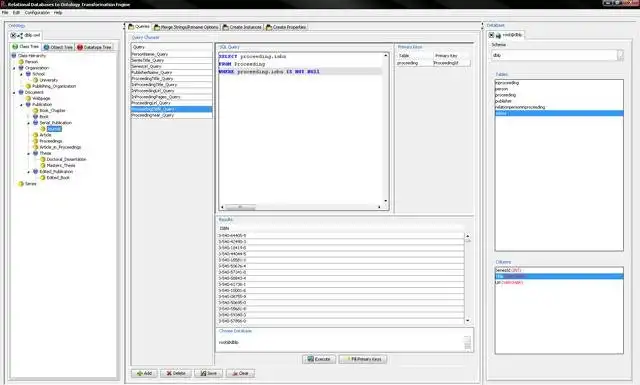Collapse the Edited_Publication tree node
The width and height of the screenshot is (640, 385).
[x=29, y=172]
